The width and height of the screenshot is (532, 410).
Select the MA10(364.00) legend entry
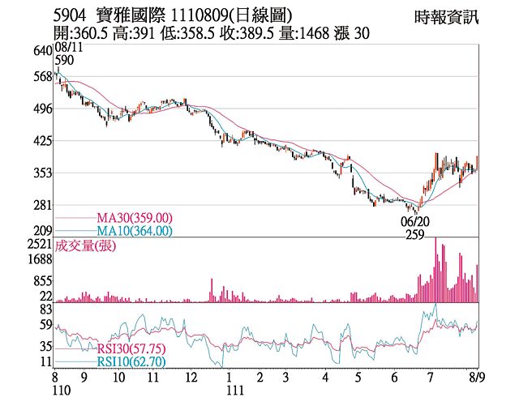(134, 231)
